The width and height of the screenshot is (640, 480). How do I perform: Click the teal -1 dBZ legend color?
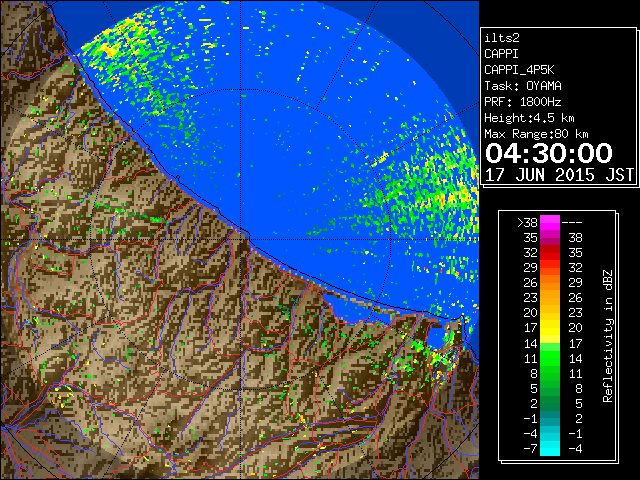pyautogui.click(x=550, y=418)
